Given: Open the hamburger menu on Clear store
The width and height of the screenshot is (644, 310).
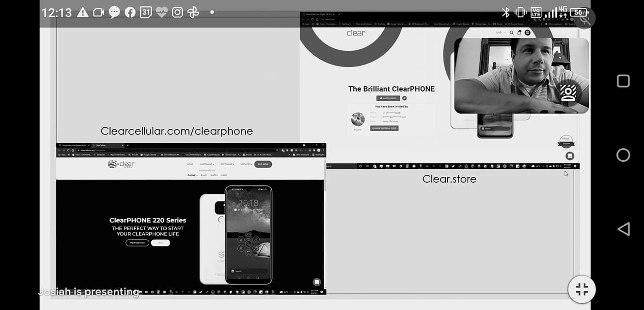Looking at the screenshot, I should pyautogui.click(x=528, y=32).
